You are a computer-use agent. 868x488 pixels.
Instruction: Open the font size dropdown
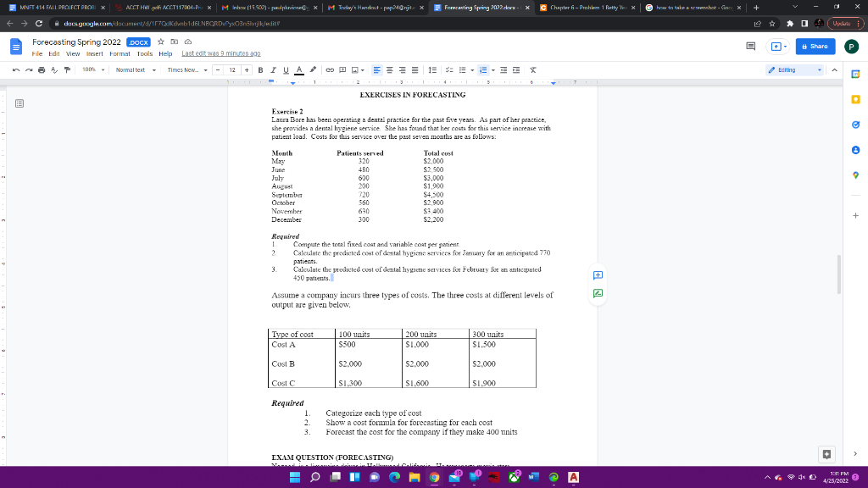pos(231,69)
